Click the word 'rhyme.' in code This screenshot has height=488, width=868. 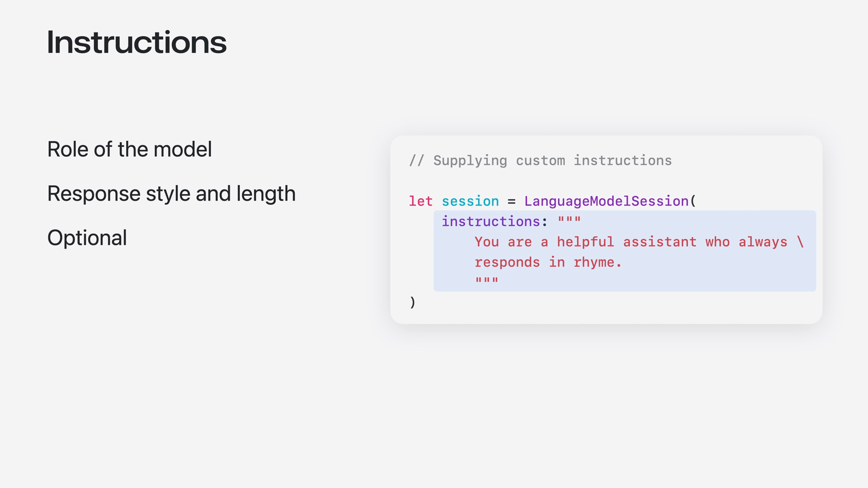(x=598, y=263)
